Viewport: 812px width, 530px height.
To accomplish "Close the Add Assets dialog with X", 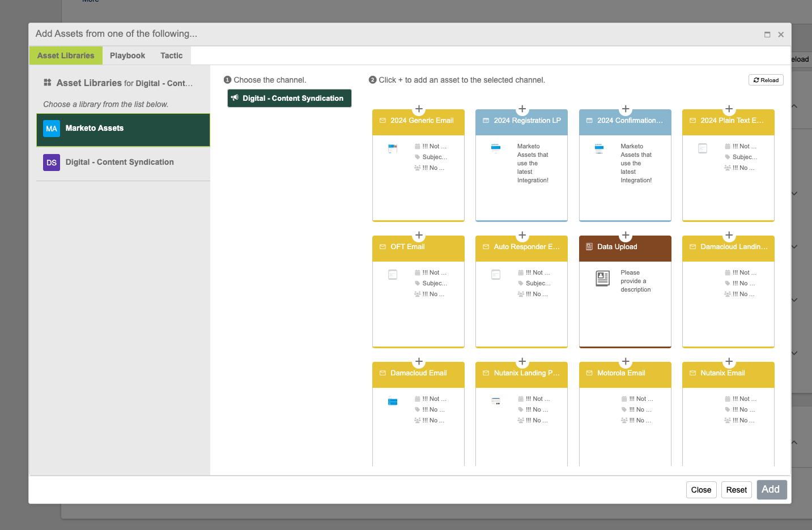I will [x=781, y=35].
